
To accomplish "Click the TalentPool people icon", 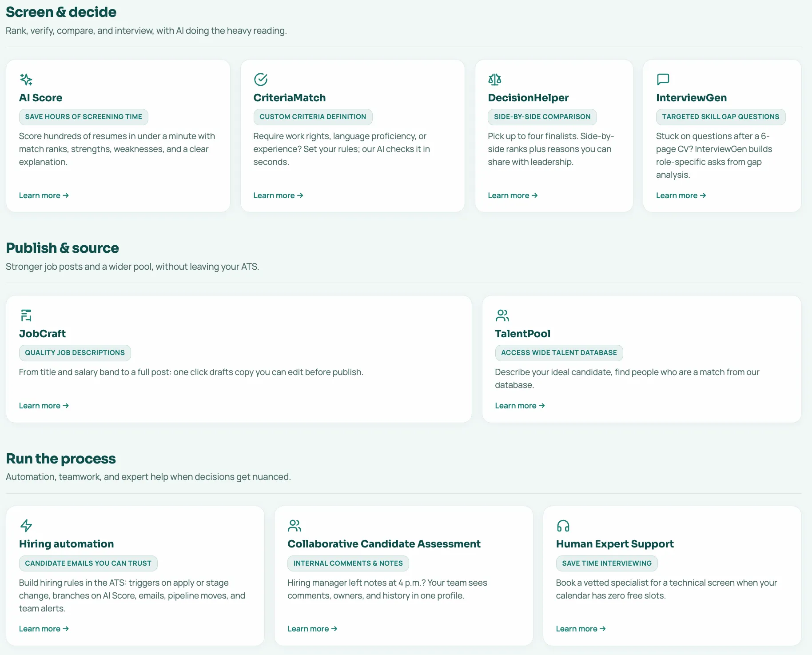I will click(502, 316).
